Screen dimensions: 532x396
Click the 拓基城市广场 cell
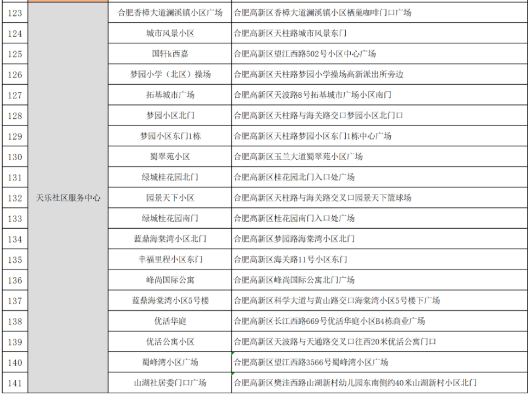coord(170,95)
